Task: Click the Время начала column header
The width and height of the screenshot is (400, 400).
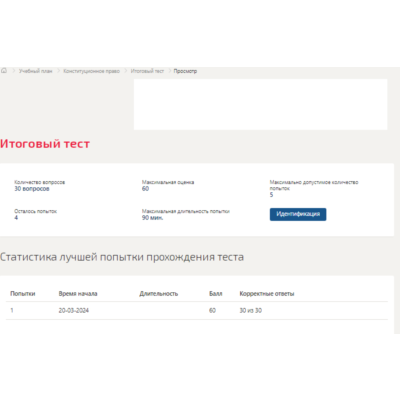Action: pyautogui.click(x=78, y=294)
